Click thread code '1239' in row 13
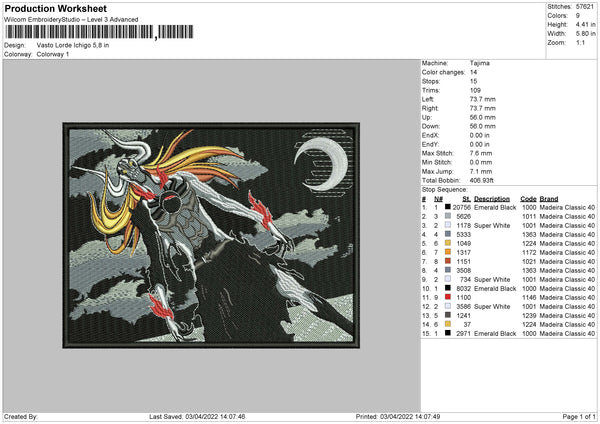Image resolution: width=600 pixels, height=424 pixels. point(529,316)
